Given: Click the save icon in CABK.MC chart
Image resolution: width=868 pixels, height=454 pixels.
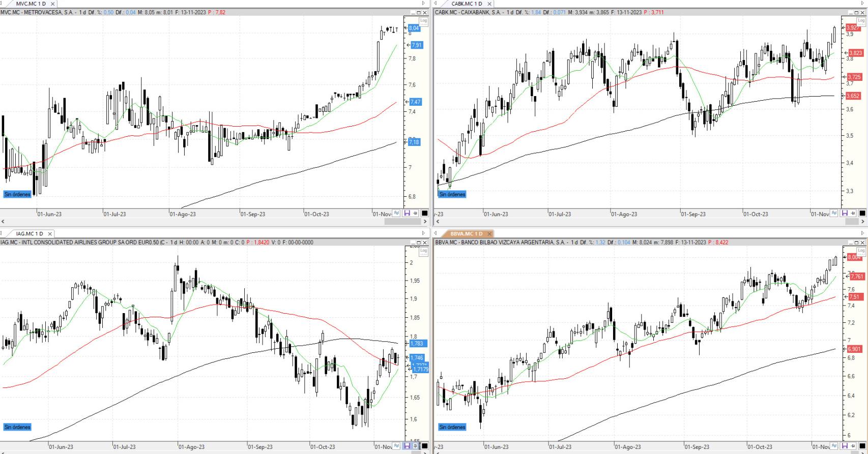Looking at the screenshot, I should 845,214.
